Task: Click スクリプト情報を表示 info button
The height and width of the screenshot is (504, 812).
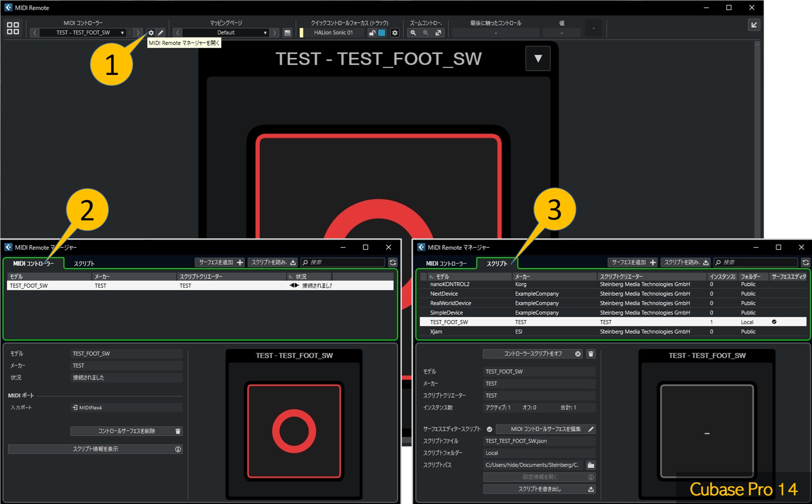Action: coord(95,449)
